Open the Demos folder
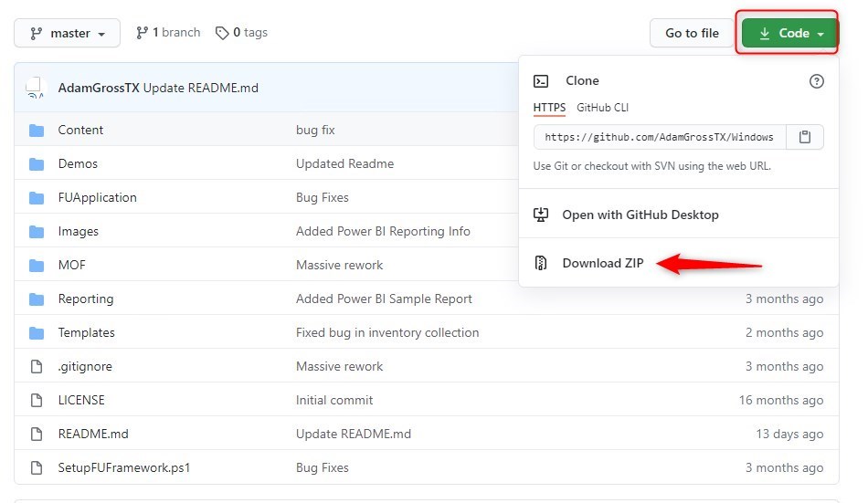 [x=78, y=163]
